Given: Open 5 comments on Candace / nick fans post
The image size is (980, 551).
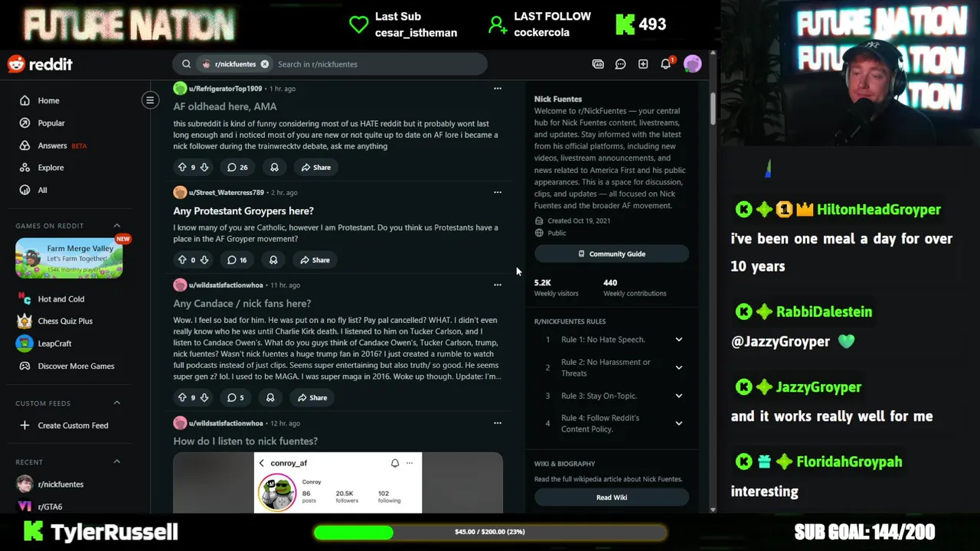Looking at the screenshot, I should (235, 397).
